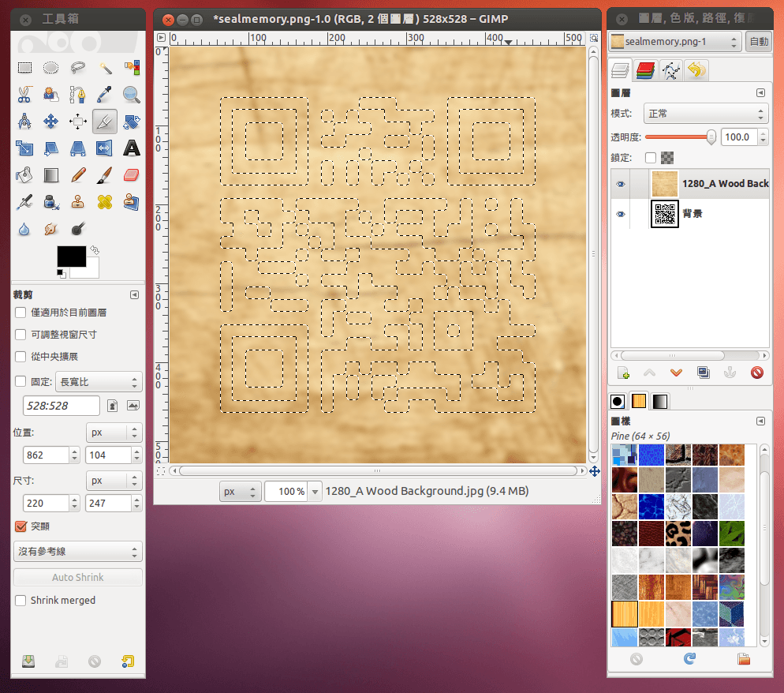This screenshot has width=784, height=693.
Task: Enable the Shrink merged checkbox
Action: click(x=21, y=601)
